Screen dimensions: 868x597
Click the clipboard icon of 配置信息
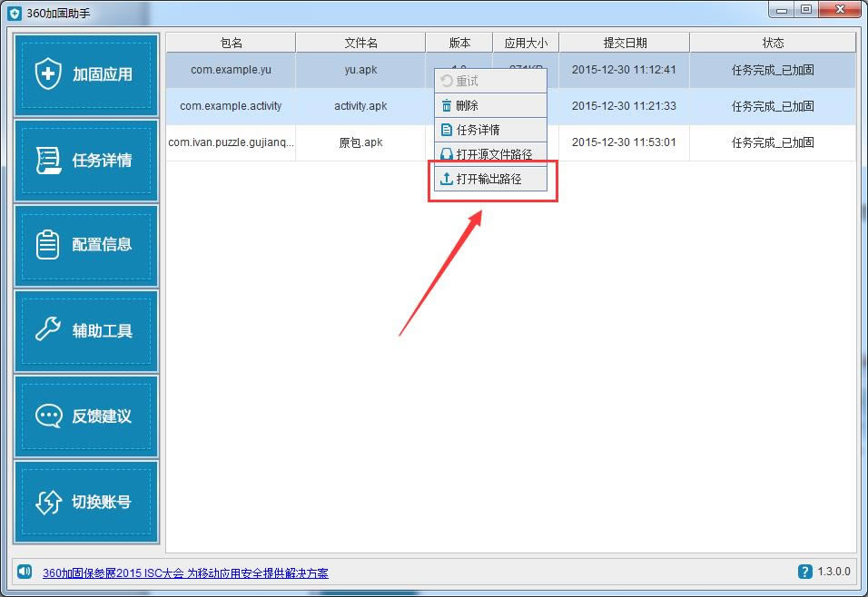47,245
